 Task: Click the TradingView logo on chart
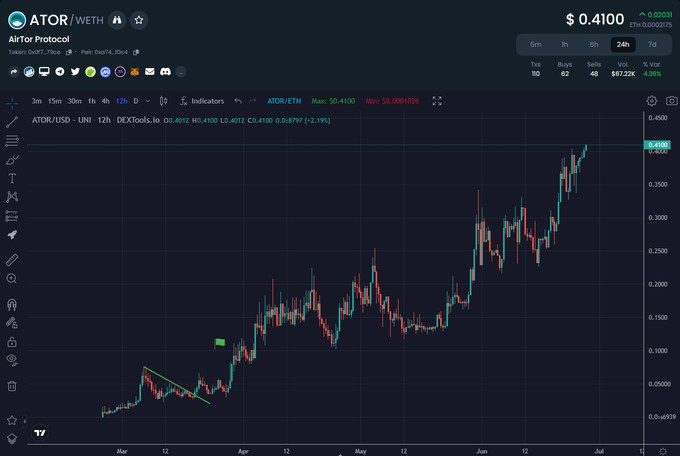click(x=40, y=433)
